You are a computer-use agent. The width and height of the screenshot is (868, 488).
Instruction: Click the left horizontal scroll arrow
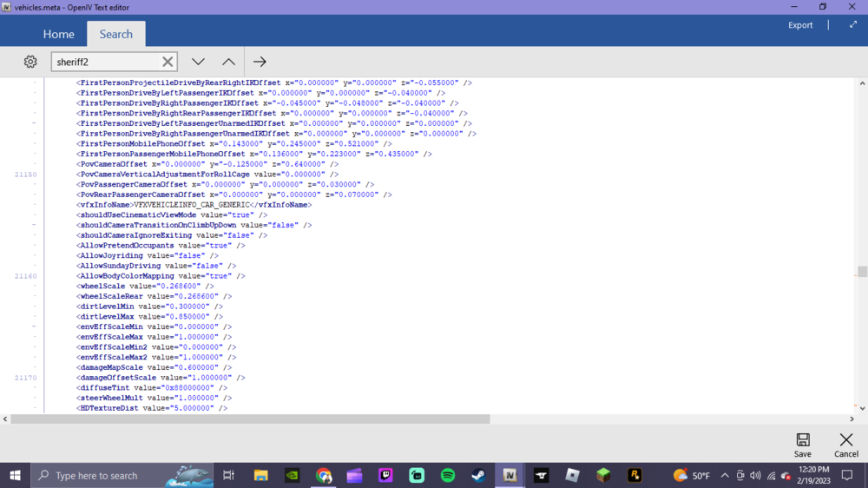pos(5,419)
